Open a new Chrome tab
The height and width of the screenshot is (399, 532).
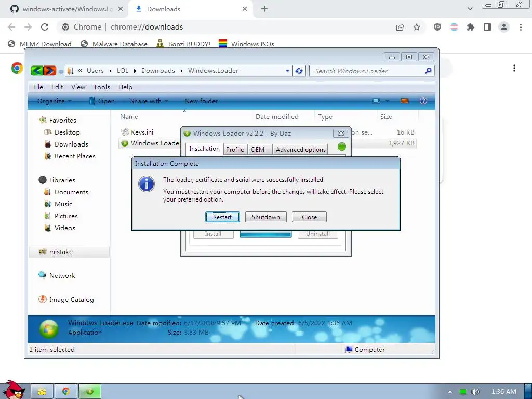(264, 9)
